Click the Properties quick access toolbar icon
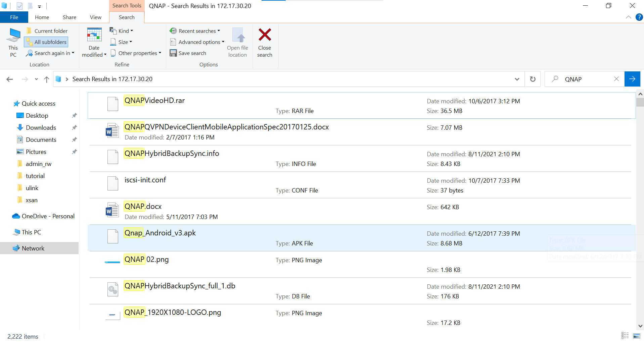The height and width of the screenshot is (342, 644). [x=19, y=6]
